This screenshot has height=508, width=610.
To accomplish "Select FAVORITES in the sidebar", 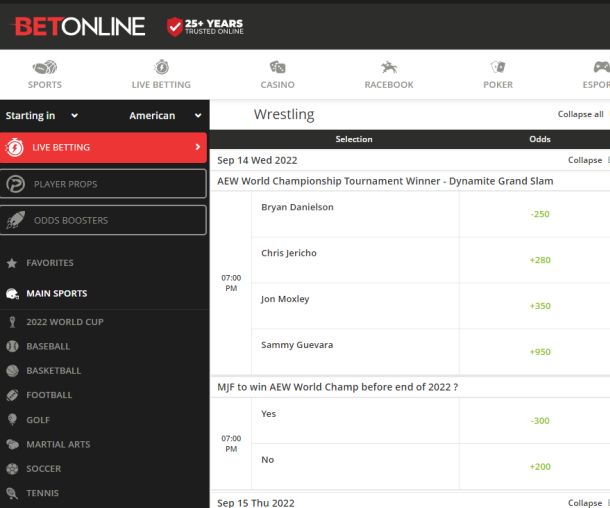I will pos(50,263).
